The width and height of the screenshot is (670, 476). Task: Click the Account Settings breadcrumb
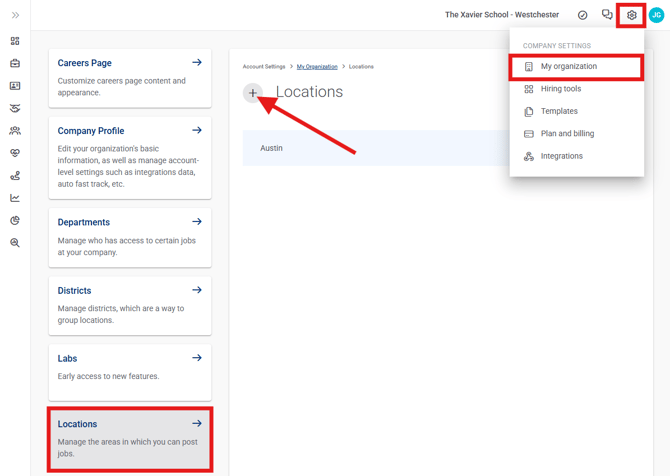click(x=264, y=67)
